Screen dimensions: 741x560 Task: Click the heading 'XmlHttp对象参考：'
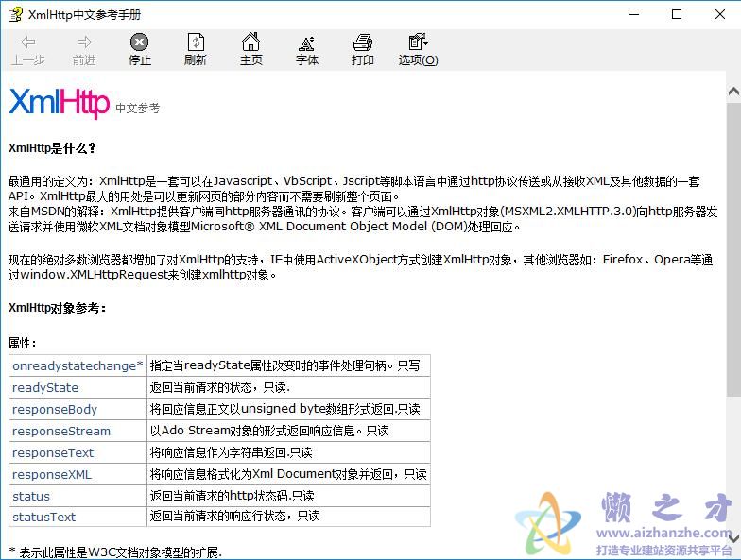57,308
